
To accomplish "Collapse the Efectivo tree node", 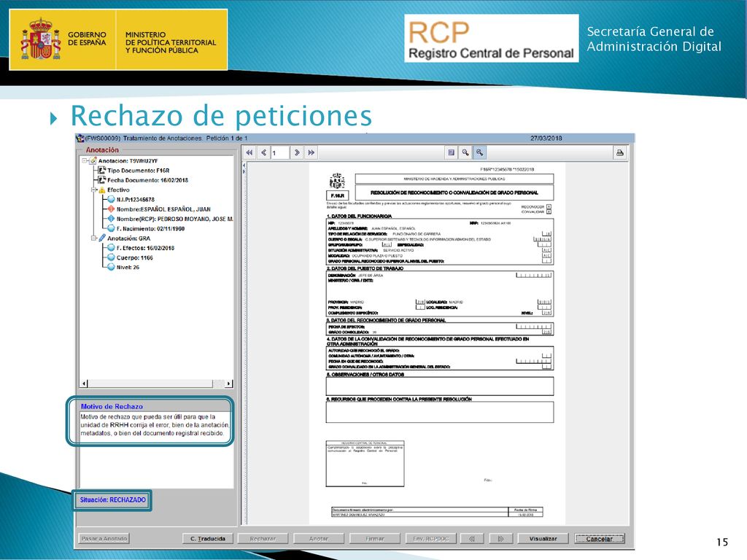I will pos(94,190).
